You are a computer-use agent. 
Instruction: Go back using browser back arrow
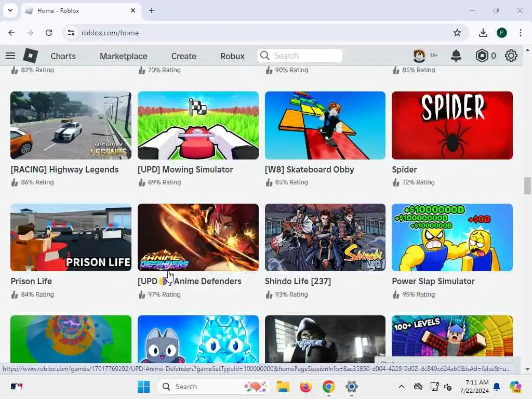click(x=11, y=33)
